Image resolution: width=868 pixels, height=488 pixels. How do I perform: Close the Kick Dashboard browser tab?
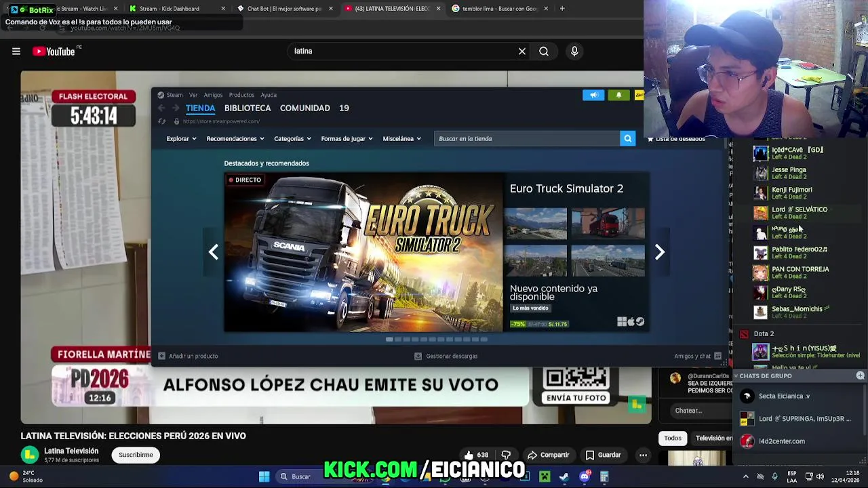tap(224, 9)
